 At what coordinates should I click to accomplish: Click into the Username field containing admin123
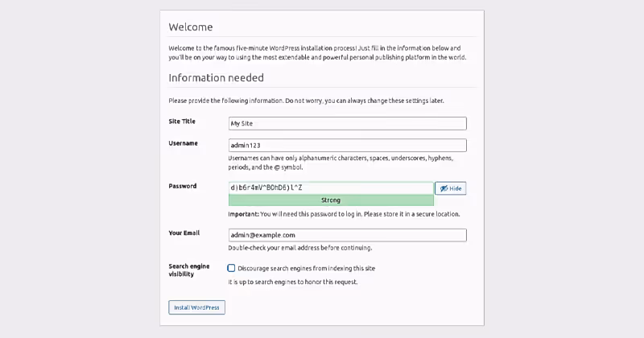(347, 146)
